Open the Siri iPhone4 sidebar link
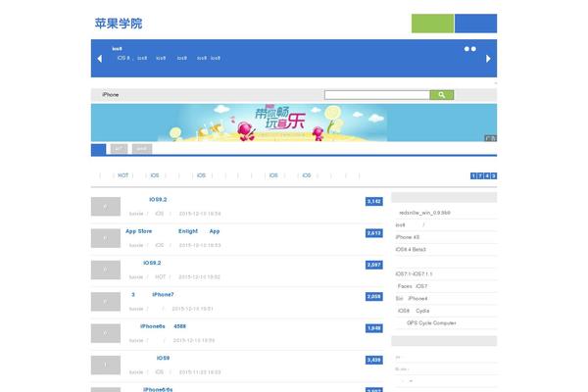Image resolution: width=588 pixels, height=392 pixels. (412, 299)
